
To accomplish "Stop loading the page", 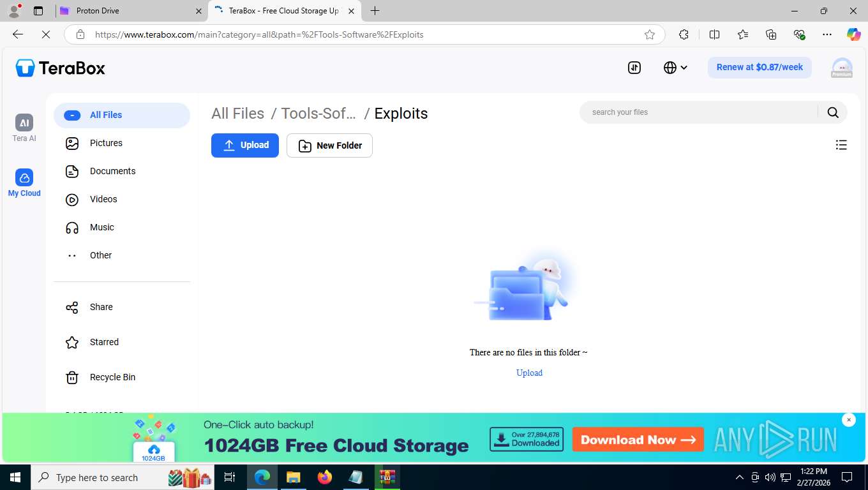I will [46, 34].
